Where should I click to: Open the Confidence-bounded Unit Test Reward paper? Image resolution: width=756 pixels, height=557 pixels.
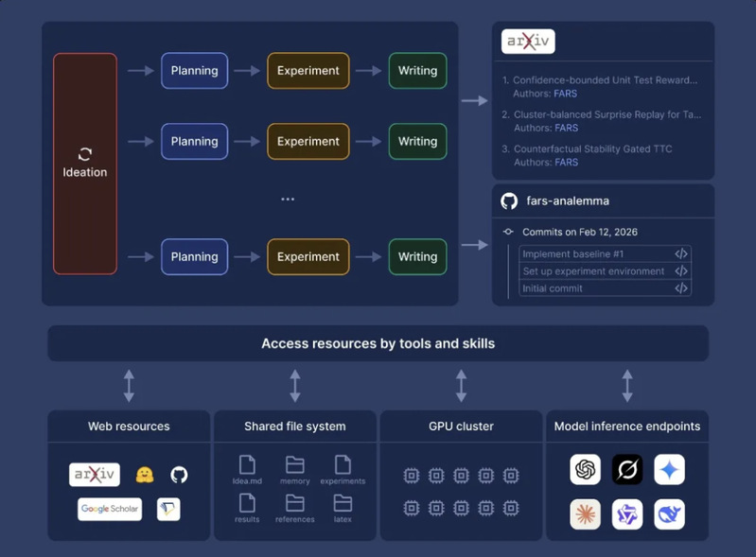pos(606,80)
